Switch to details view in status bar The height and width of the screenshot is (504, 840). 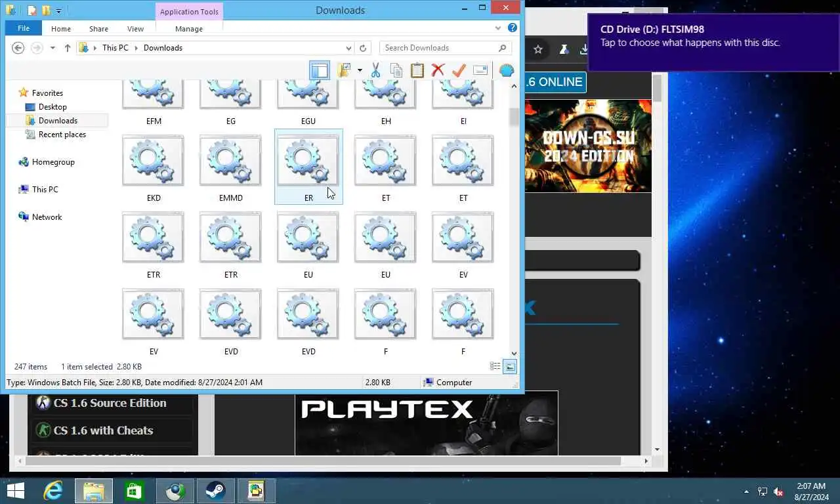(495, 366)
